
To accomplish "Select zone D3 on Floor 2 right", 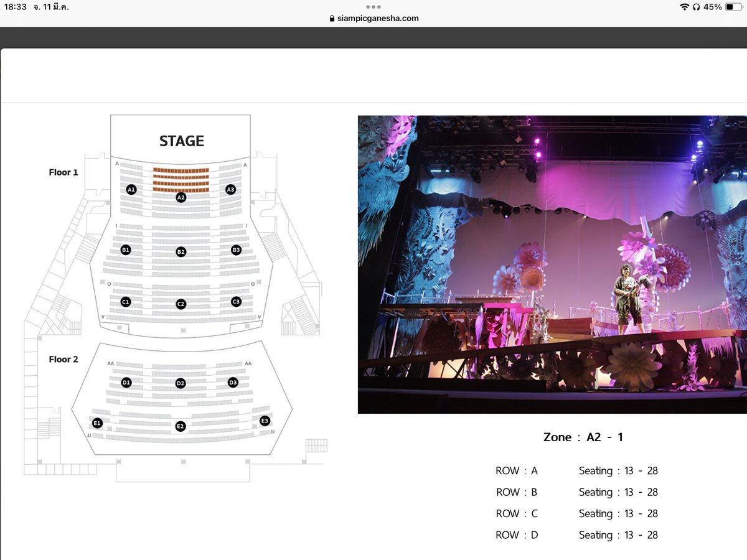I will point(233,383).
